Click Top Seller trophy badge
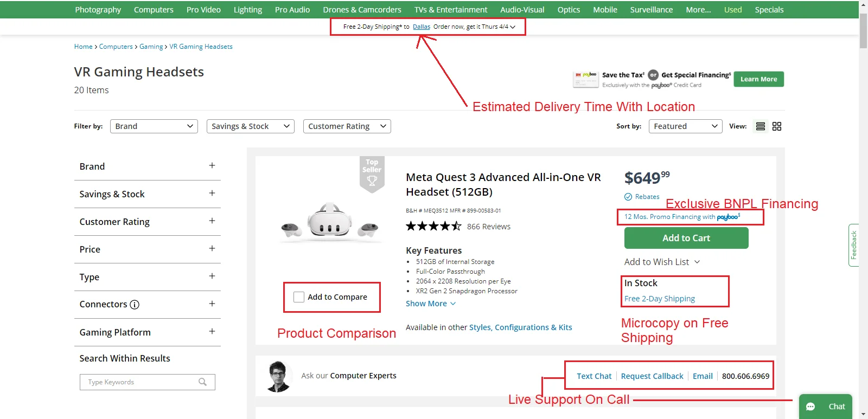 [372, 174]
